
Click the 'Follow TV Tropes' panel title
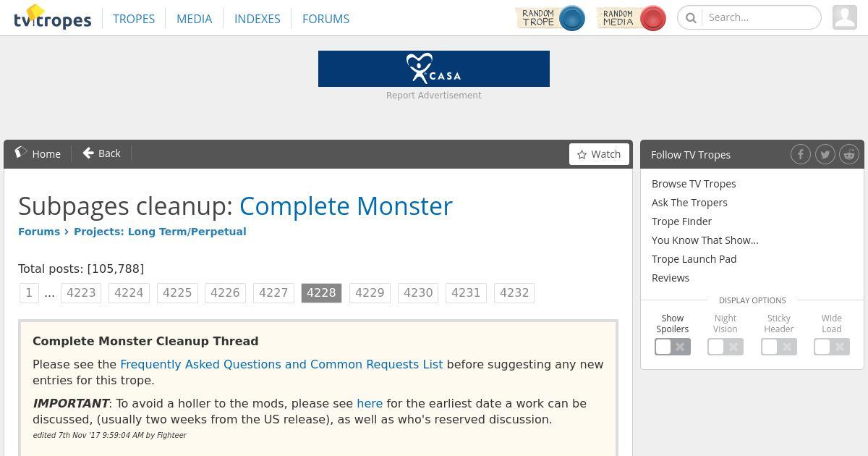(x=691, y=155)
